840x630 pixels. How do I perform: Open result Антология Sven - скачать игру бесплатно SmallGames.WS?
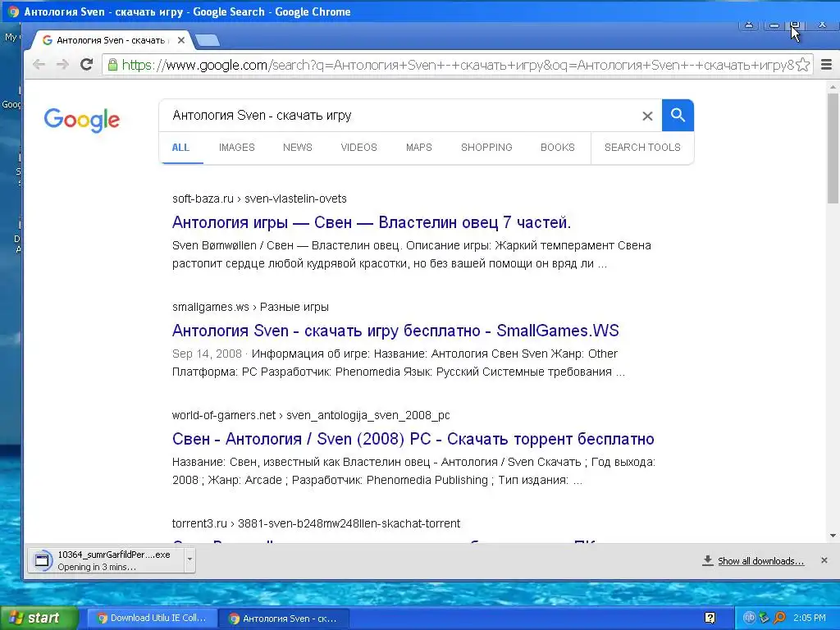tap(395, 331)
